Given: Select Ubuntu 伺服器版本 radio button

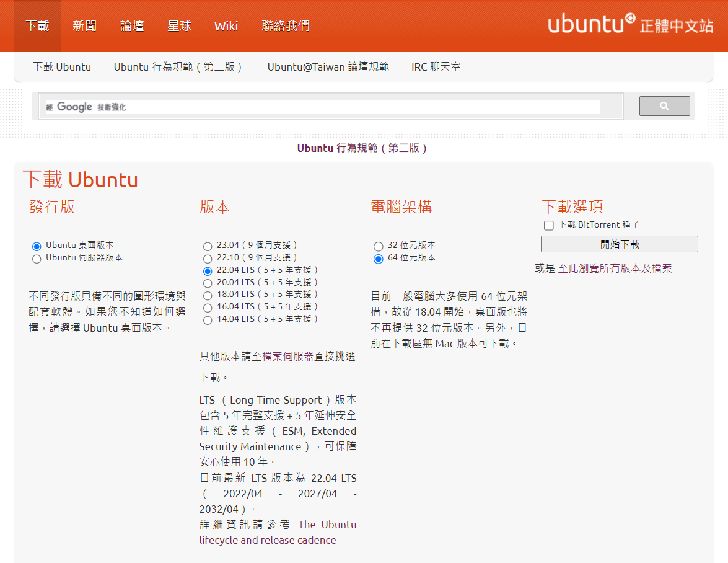Looking at the screenshot, I should [x=37, y=259].
